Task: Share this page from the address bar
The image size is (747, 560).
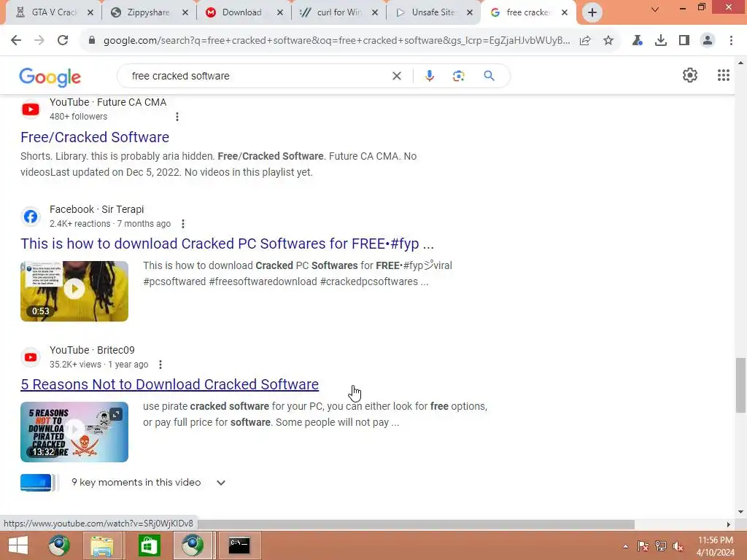Action: 585,41
